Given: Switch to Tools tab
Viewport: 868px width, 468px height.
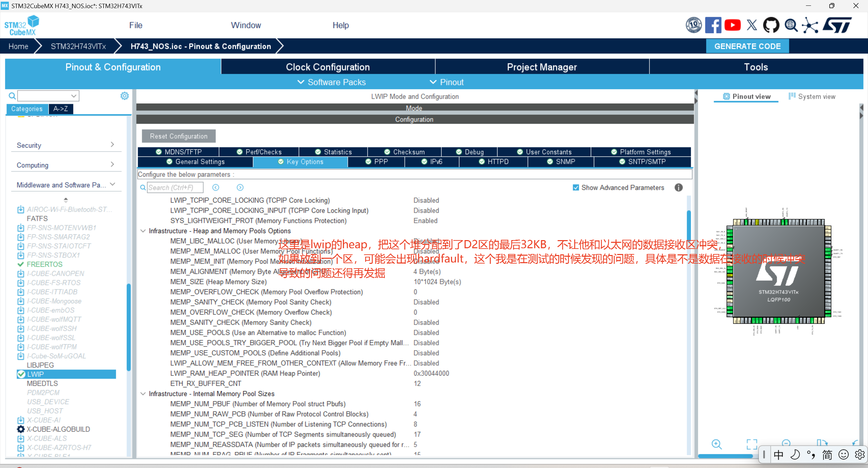Looking at the screenshot, I should [x=756, y=67].
